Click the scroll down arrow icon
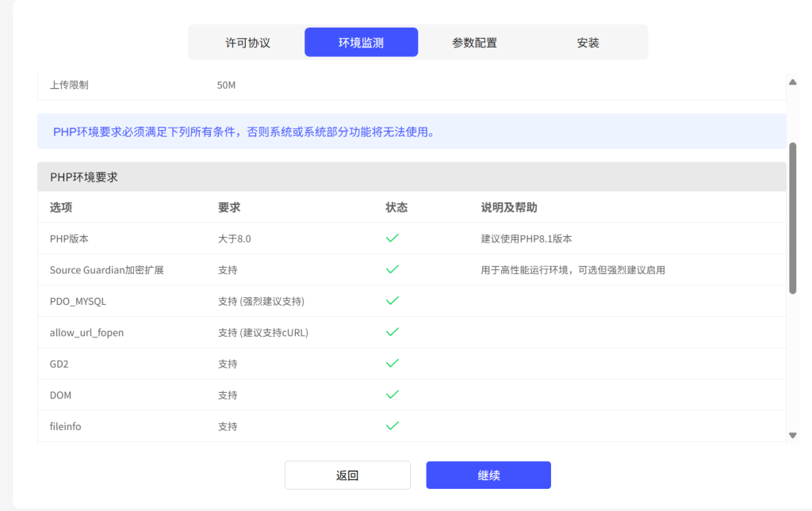Viewport: 812px width, 511px height. tap(792, 435)
